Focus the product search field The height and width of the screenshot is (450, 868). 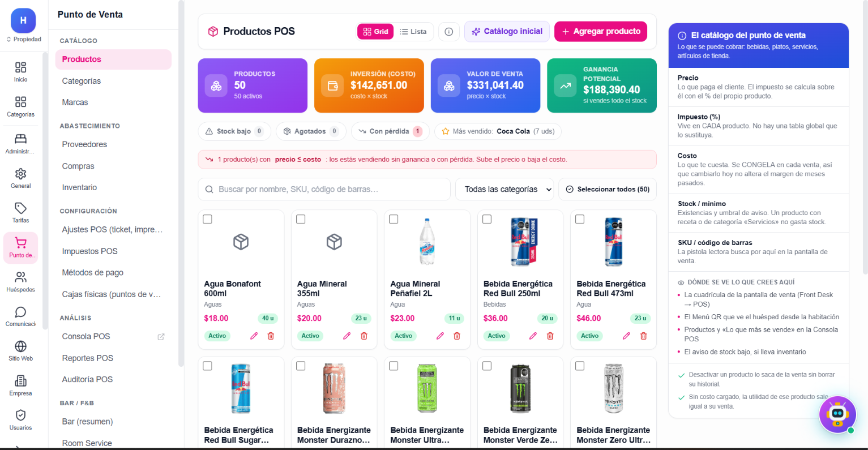(x=324, y=189)
